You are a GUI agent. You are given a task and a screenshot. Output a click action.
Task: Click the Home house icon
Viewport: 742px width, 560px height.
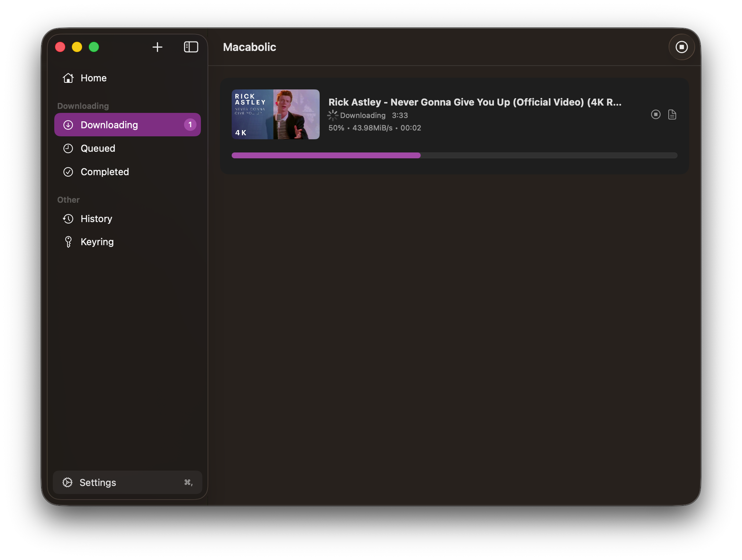[x=68, y=78]
